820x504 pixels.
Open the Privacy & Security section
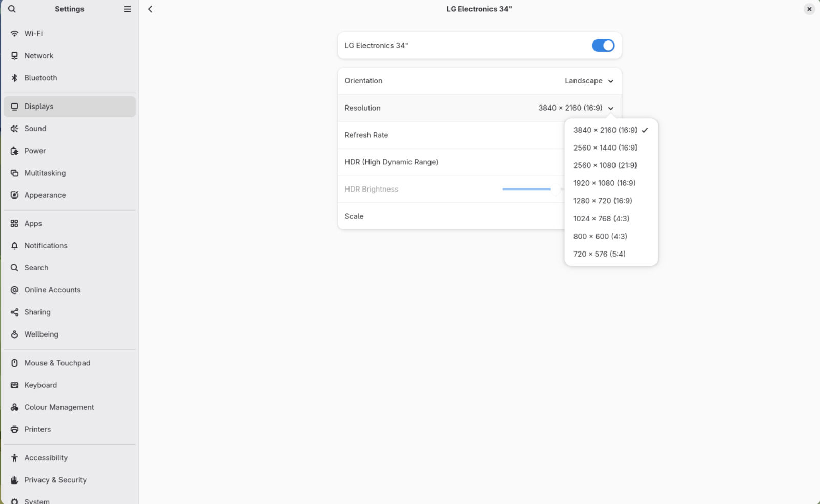point(55,480)
